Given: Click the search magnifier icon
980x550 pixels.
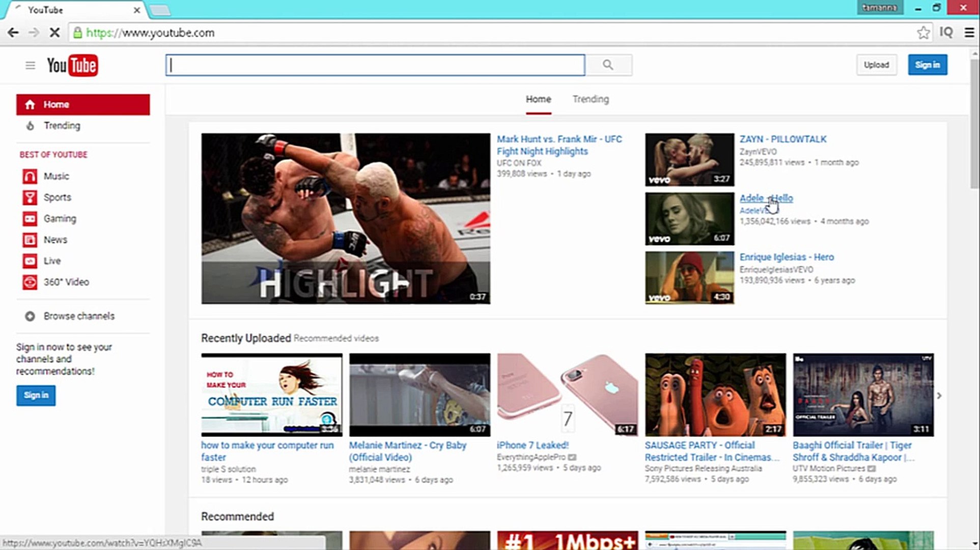Looking at the screenshot, I should [x=608, y=65].
